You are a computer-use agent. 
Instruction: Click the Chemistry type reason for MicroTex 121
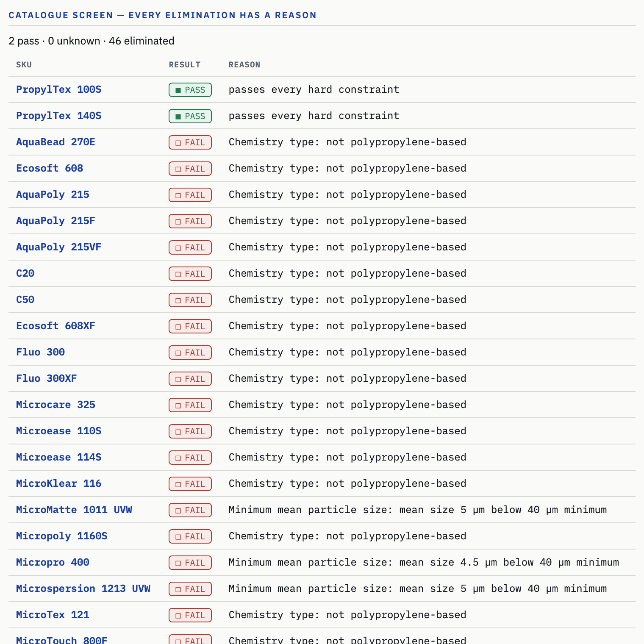[347, 615]
